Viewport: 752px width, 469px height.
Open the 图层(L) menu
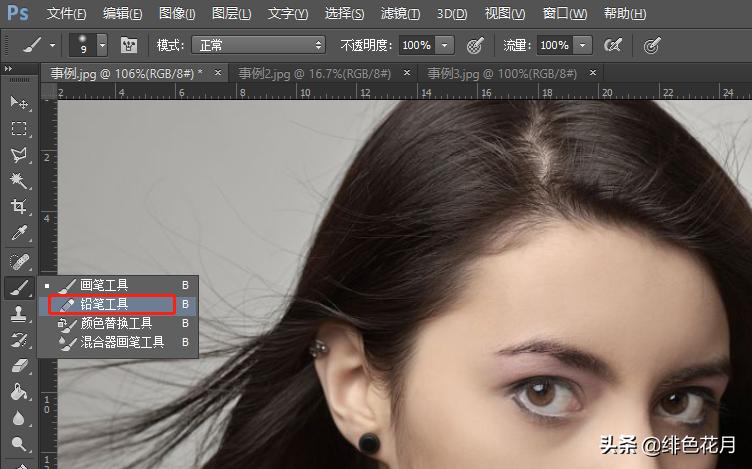click(x=231, y=13)
